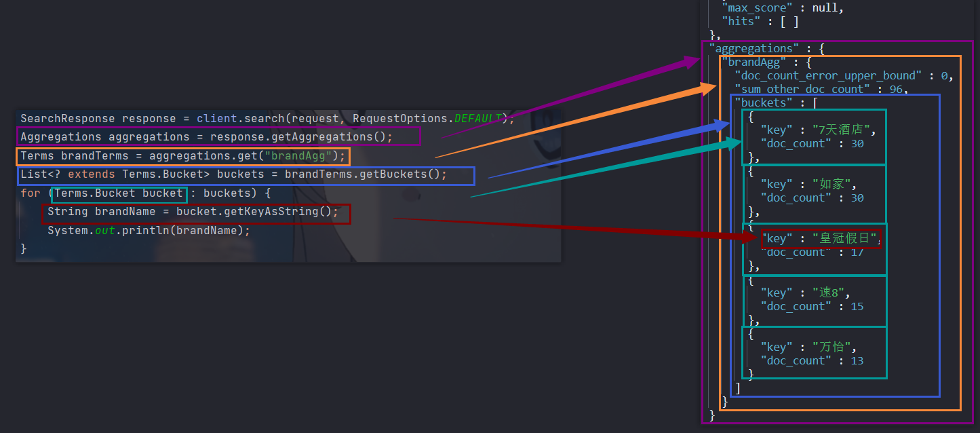Image resolution: width=980 pixels, height=433 pixels.
Task: Click the doc_count 17 line
Action: 812,252
